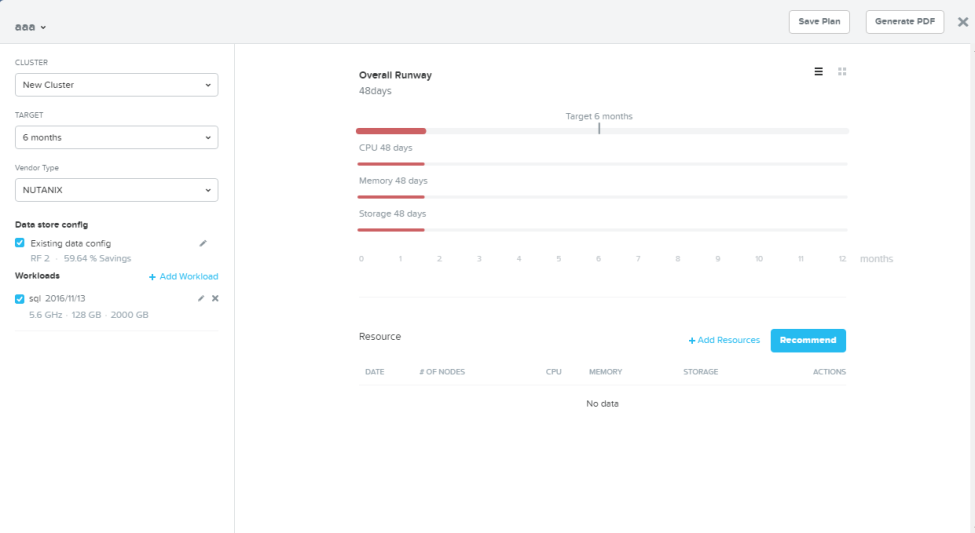Uncheck the sql workload checkbox
This screenshot has width=975, height=533.
(20, 299)
